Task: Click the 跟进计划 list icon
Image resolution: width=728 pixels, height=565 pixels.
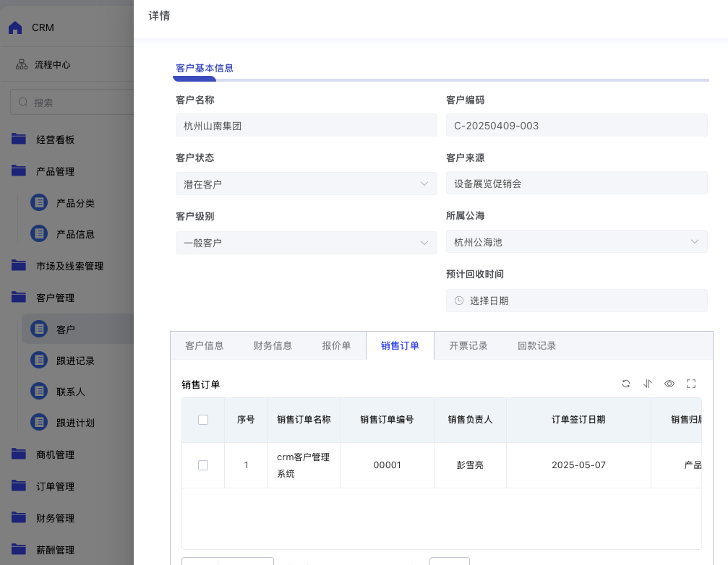Action: coord(39,422)
